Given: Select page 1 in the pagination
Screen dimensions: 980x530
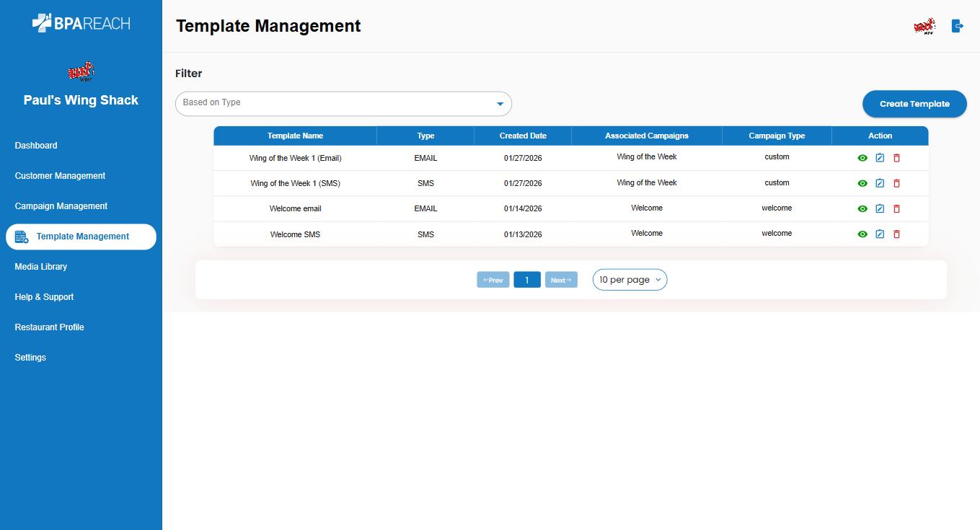Looking at the screenshot, I should (527, 280).
